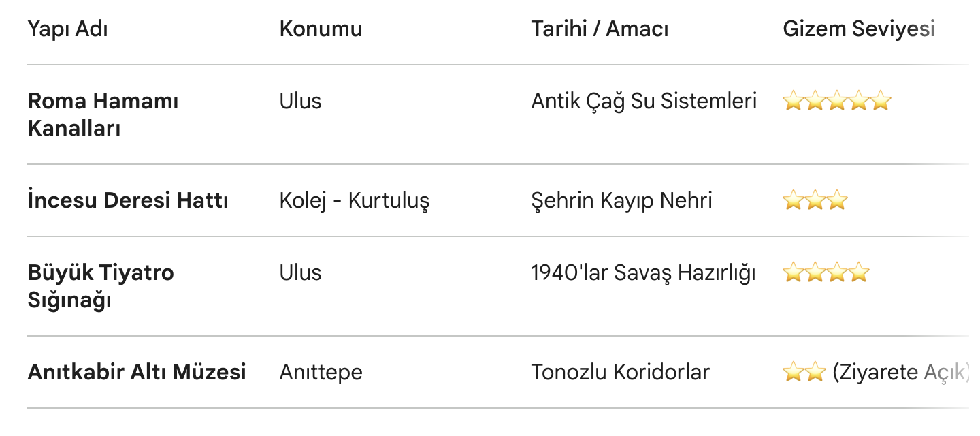The image size is (980, 436).
Task: Click the "Büyük Tiyatro Sığınağı" row name
Action: point(101,286)
